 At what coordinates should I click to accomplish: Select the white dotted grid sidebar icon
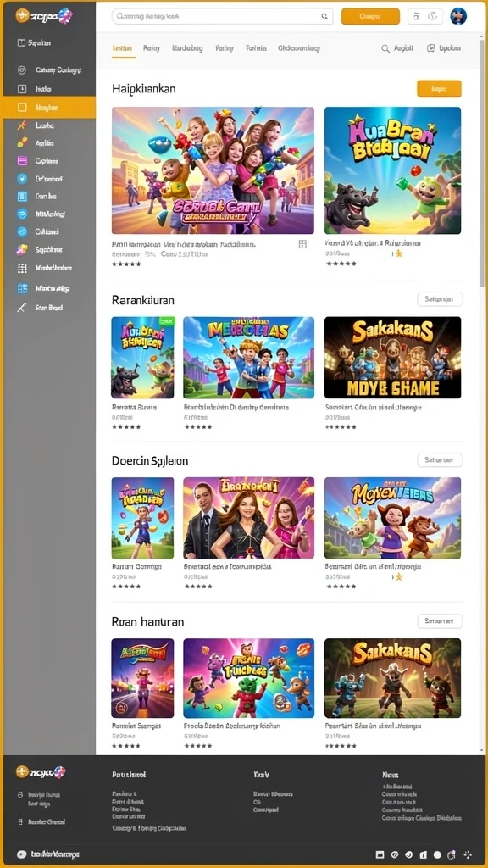pyautogui.click(x=22, y=269)
